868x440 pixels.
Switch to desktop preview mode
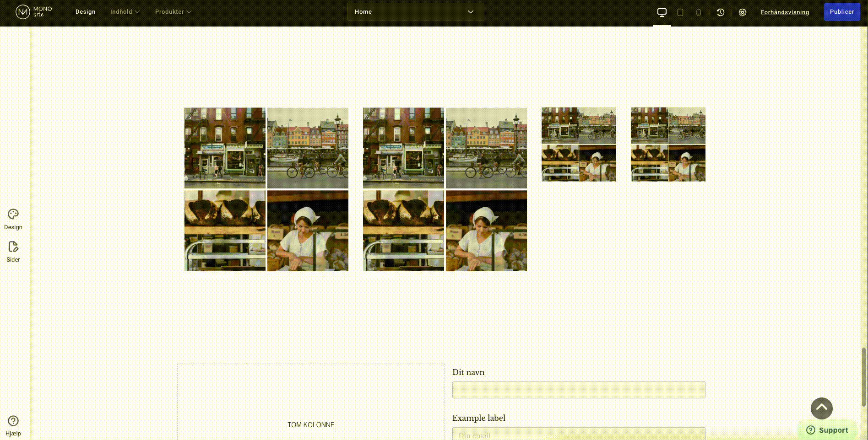click(x=662, y=12)
